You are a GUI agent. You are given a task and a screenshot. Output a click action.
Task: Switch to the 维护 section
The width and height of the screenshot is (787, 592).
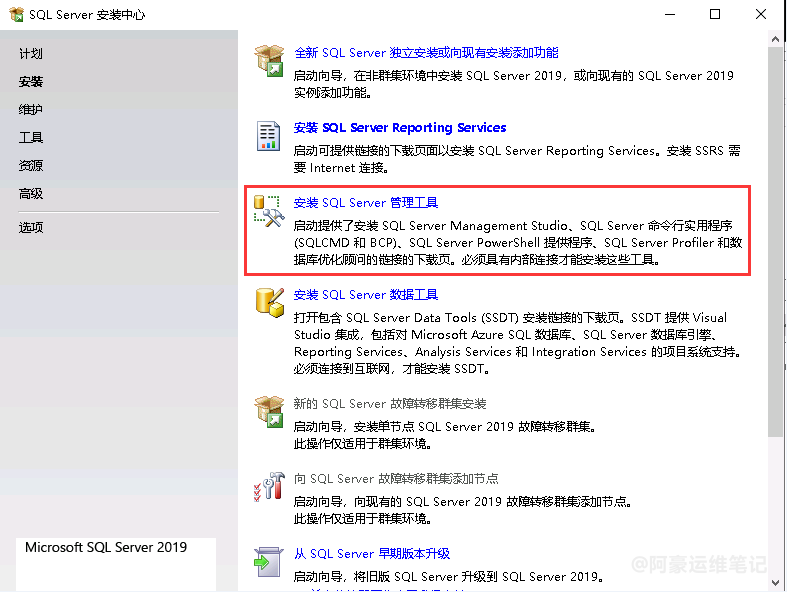click(x=31, y=109)
